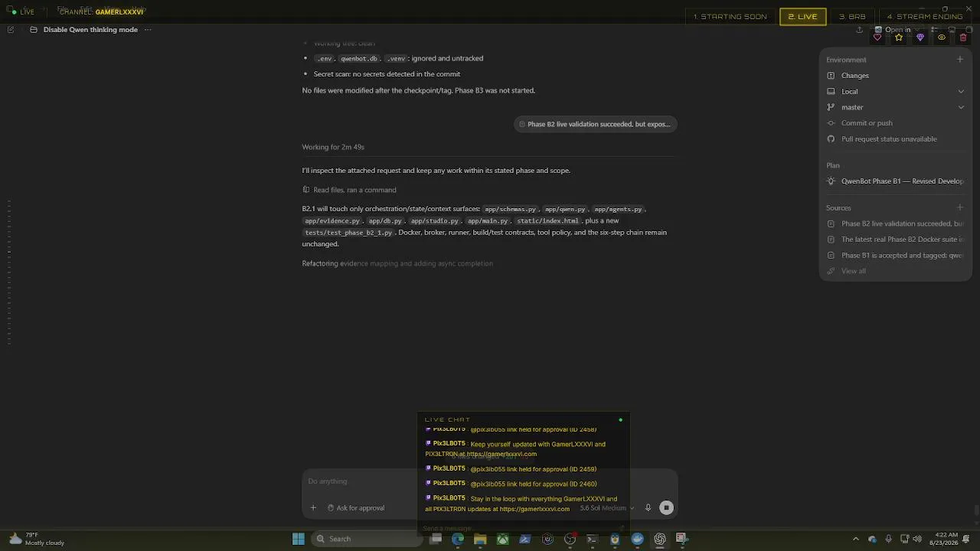Add a new Environment with the plus icon
The image size is (980, 551).
960,60
